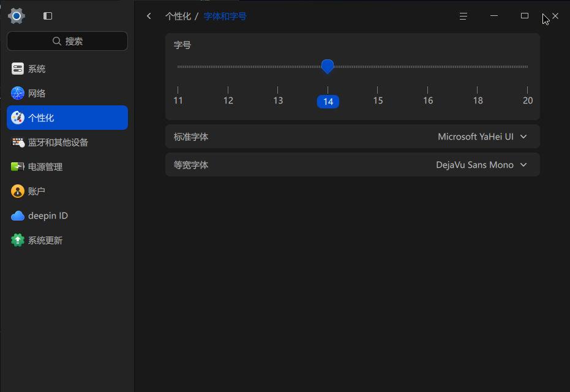570x392 pixels.
Task: Set font size to 20
Action: coord(528,100)
